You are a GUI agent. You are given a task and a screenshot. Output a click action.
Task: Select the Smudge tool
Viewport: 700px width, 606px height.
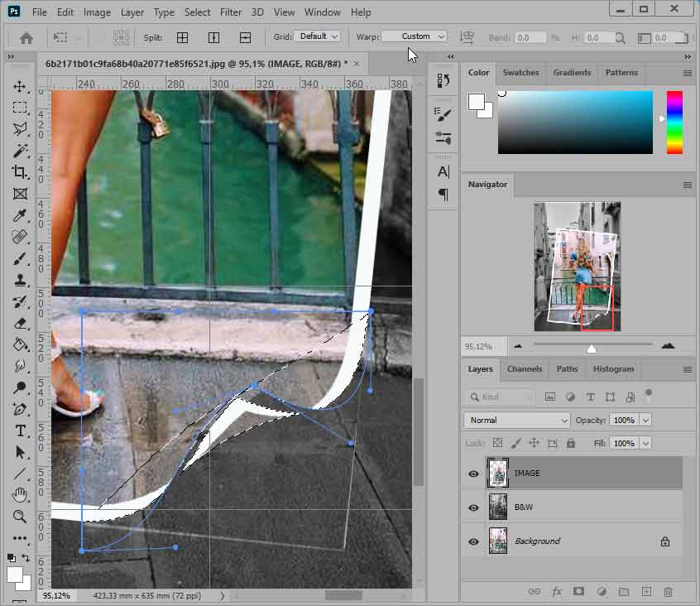pyautogui.click(x=20, y=366)
